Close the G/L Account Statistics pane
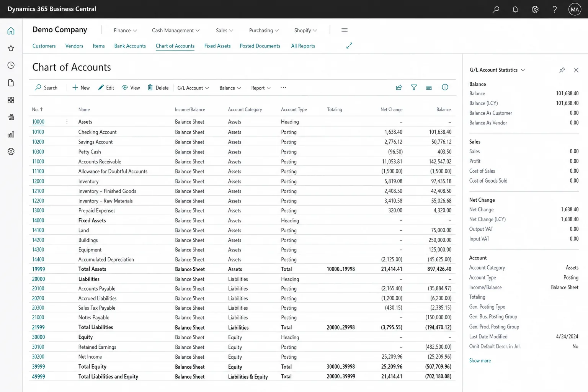The height and width of the screenshot is (392, 588). pos(576,70)
